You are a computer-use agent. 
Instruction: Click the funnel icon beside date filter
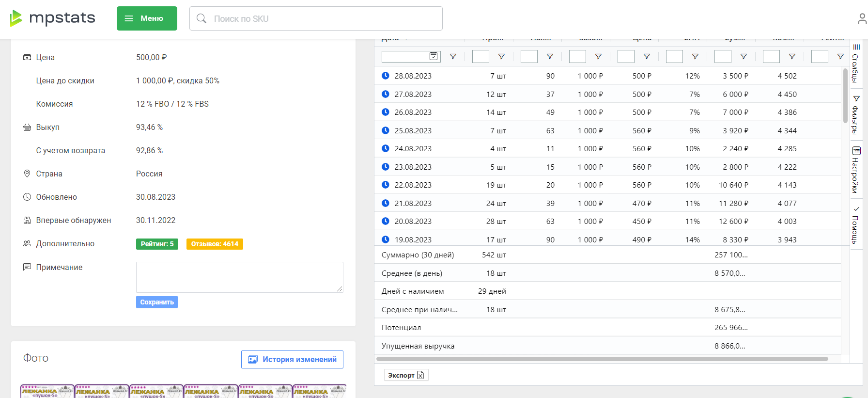coord(453,57)
